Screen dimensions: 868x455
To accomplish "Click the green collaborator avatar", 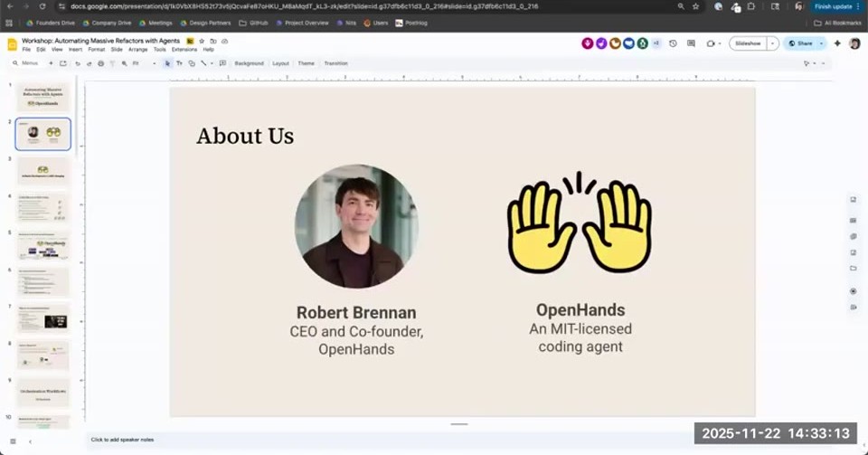I will click(642, 43).
